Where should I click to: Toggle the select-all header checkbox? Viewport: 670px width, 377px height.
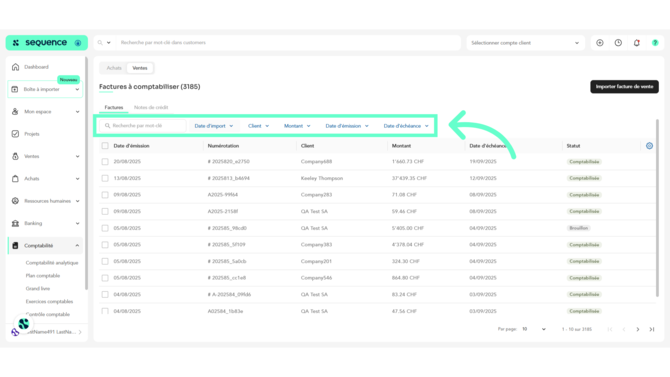click(105, 146)
